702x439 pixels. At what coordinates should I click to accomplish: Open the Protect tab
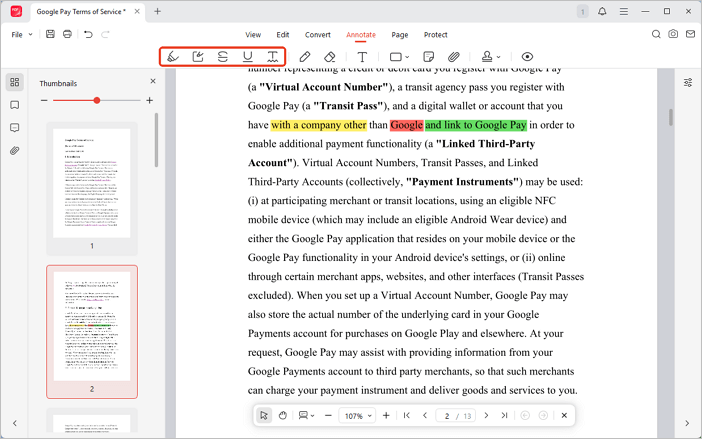pyautogui.click(x=435, y=34)
